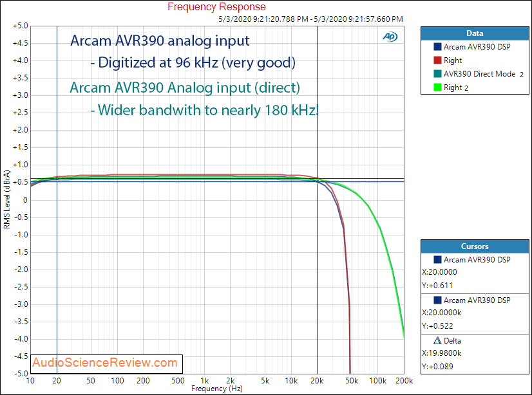Click the "Frequency (Hz)" horizontal axis title
Screen dimensions: 532x395
coord(217,389)
